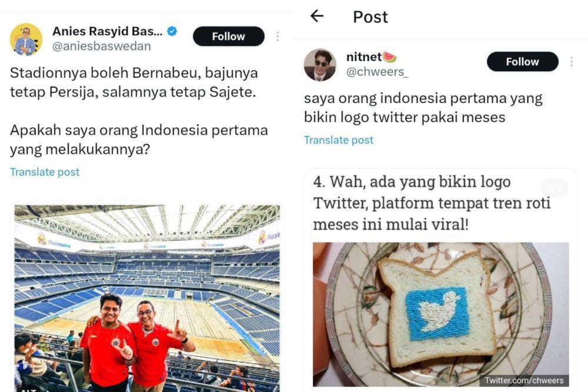Click the nitnet display name
The image size is (588, 392).
[x=364, y=57]
